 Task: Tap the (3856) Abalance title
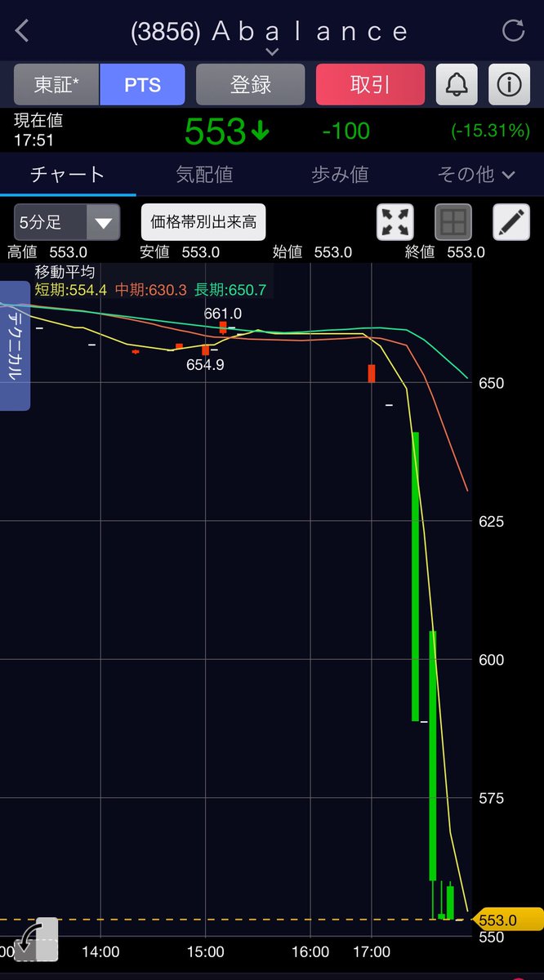coord(270,32)
